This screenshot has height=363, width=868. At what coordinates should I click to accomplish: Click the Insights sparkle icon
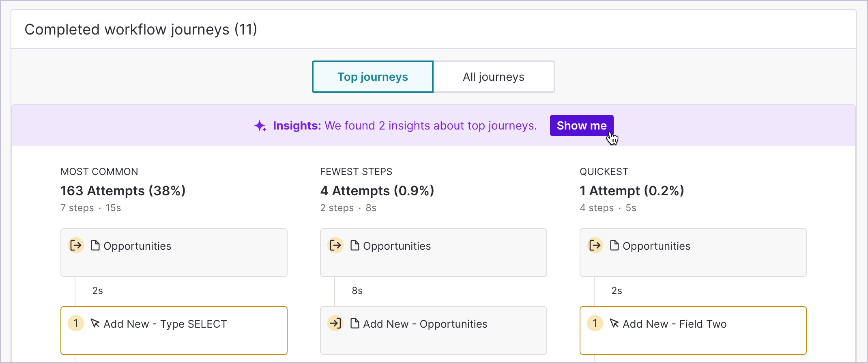pos(260,126)
